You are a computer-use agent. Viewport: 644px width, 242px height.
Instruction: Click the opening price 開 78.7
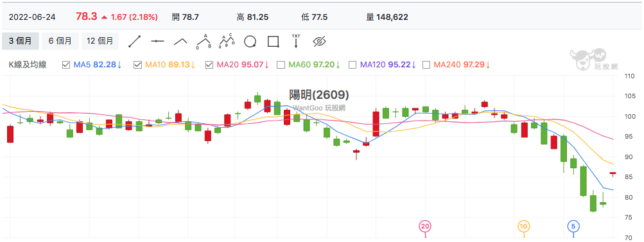click(x=185, y=17)
